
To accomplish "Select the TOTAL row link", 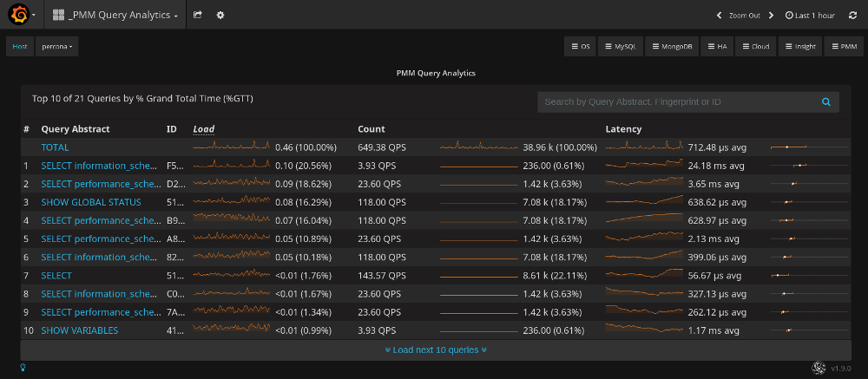I will click(x=55, y=147).
